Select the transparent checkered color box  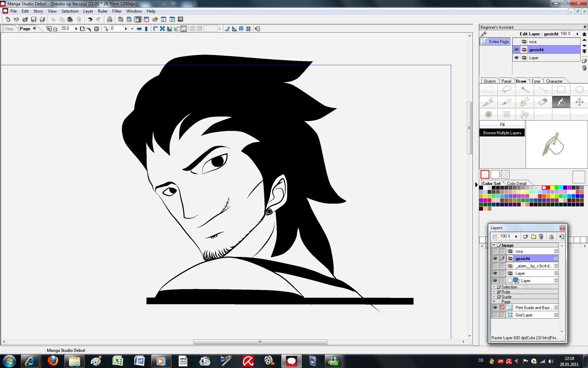click(x=505, y=174)
